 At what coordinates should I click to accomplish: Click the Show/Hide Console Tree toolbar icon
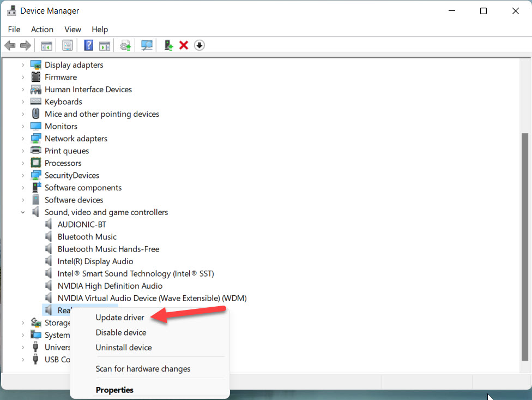coord(46,45)
